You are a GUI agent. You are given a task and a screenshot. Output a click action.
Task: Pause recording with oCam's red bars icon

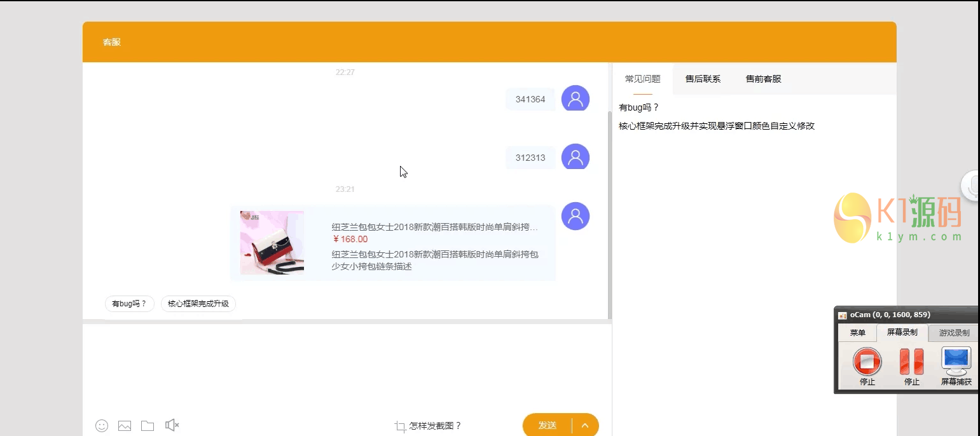[911, 362]
